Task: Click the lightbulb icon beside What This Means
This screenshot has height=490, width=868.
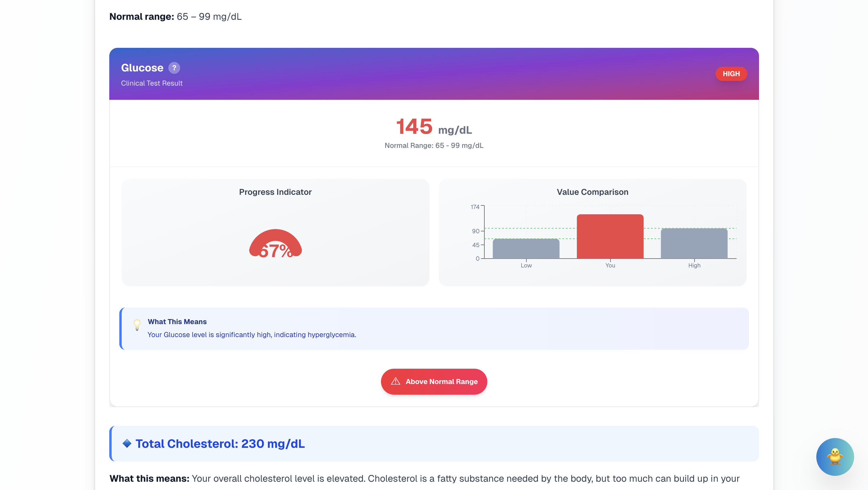Action: coord(137,325)
